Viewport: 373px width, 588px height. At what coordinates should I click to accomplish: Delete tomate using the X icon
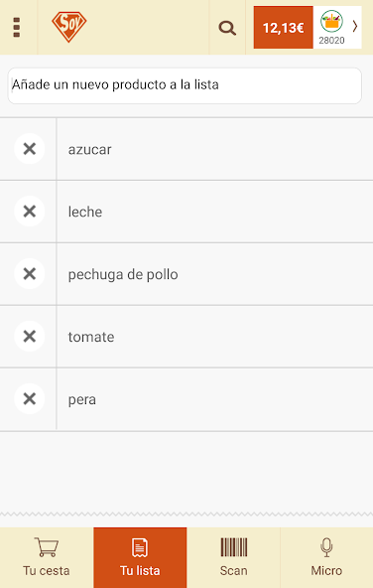[30, 336]
